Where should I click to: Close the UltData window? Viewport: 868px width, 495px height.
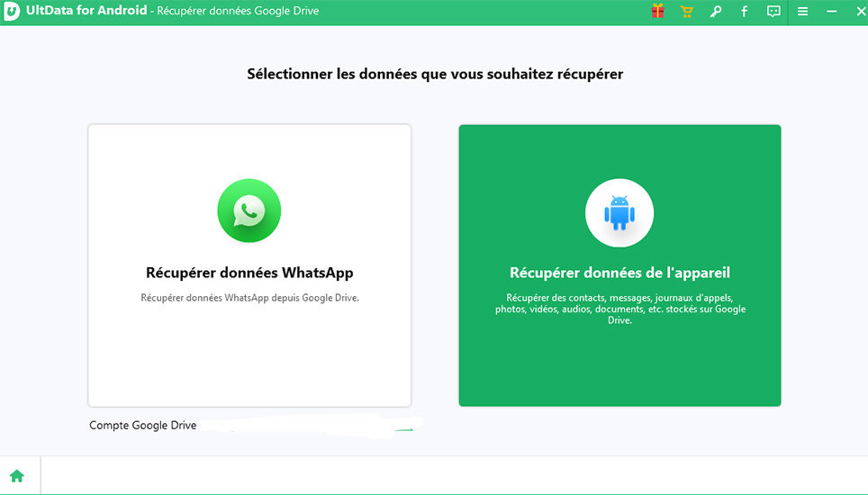pos(861,12)
